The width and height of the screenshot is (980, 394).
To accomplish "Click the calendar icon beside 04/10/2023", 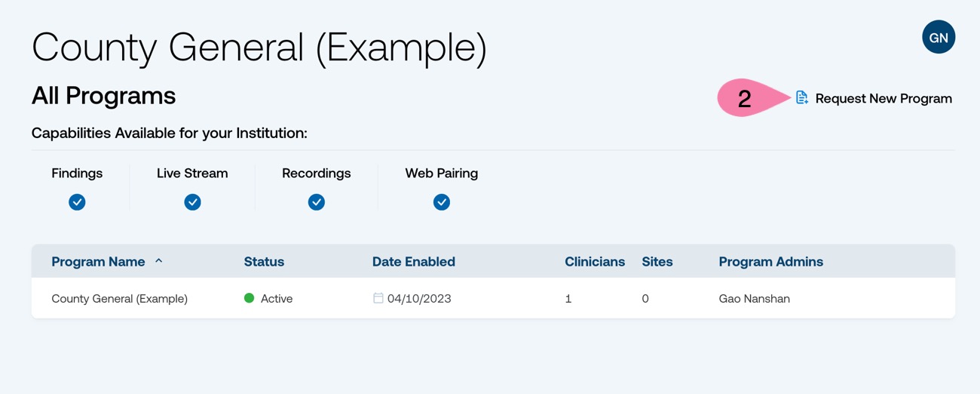I will point(378,298).
